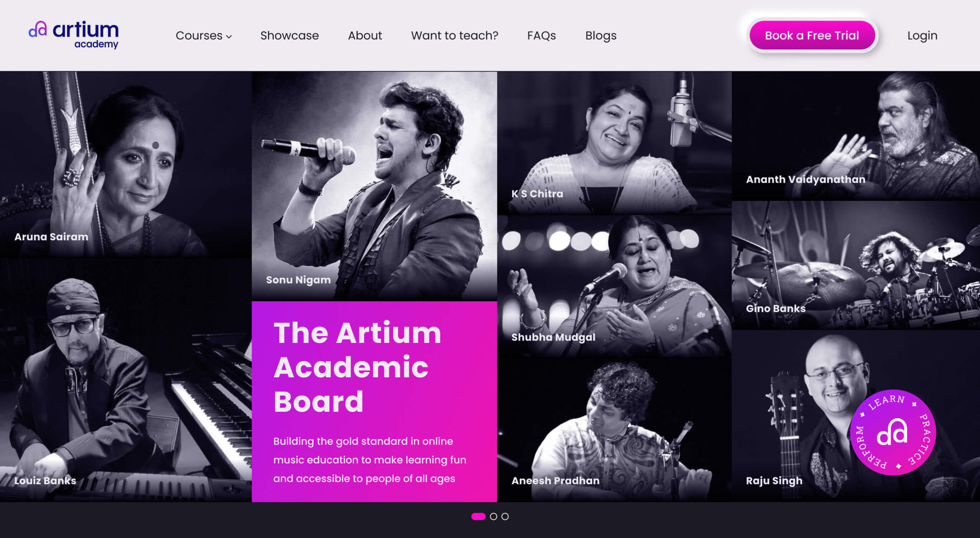Open the Showcase page
980x538 pixels.
[x=289, y=35]
